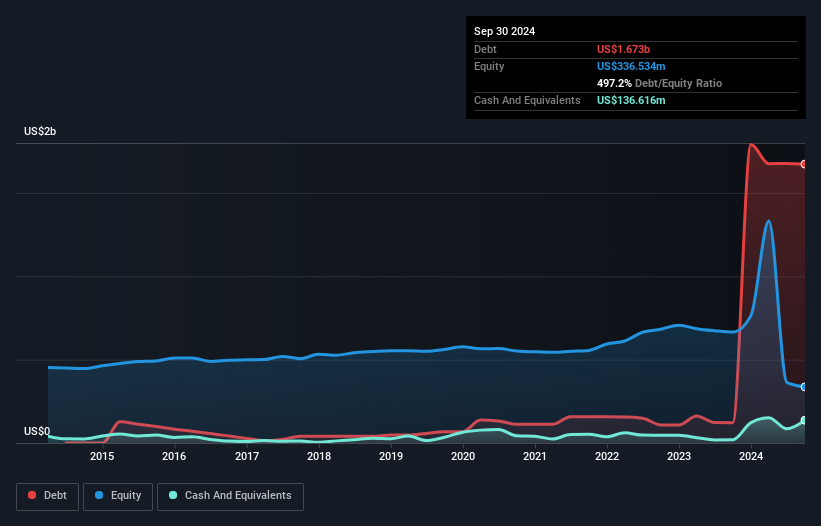
Task: Click the Debt row label in tooltip
Action: [x=485, y=49]
